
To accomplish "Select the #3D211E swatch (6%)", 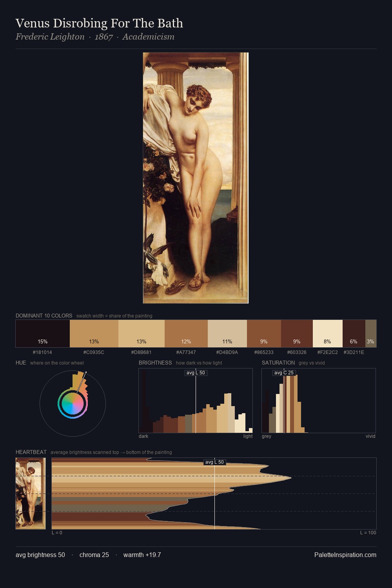I will click(354, 334).
